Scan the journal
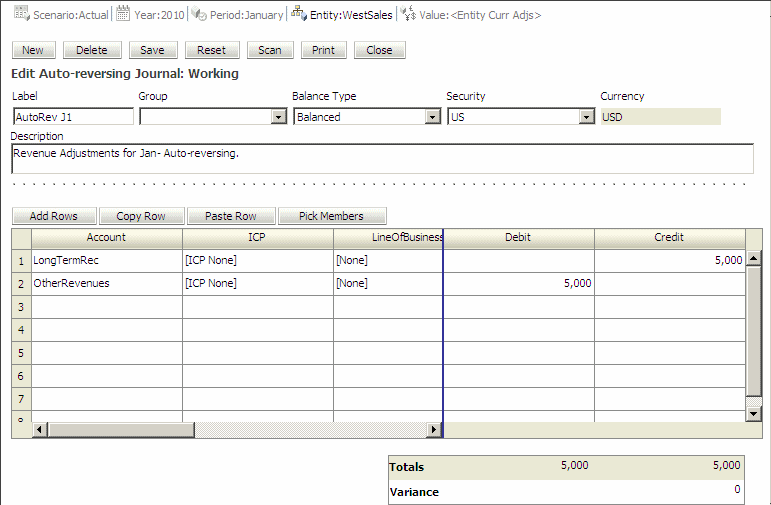 click(270, 50)
